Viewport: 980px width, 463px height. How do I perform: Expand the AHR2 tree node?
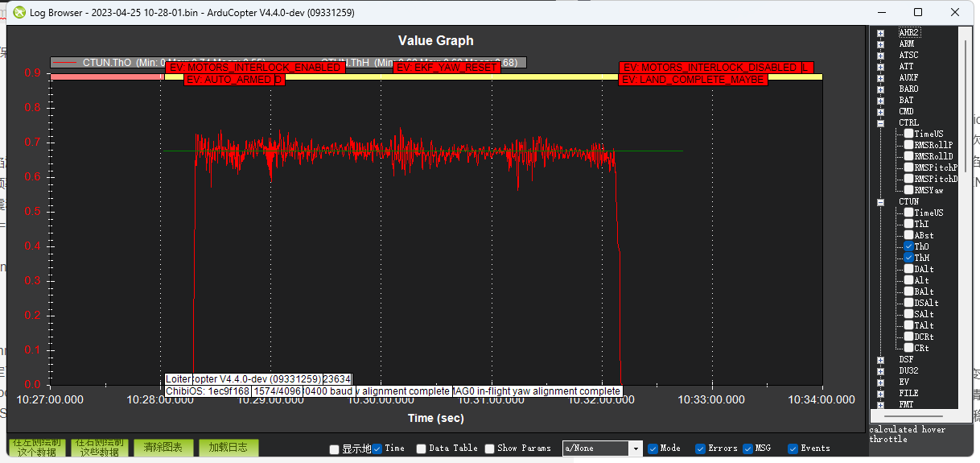pyautogui.click(x=881, y=33)
